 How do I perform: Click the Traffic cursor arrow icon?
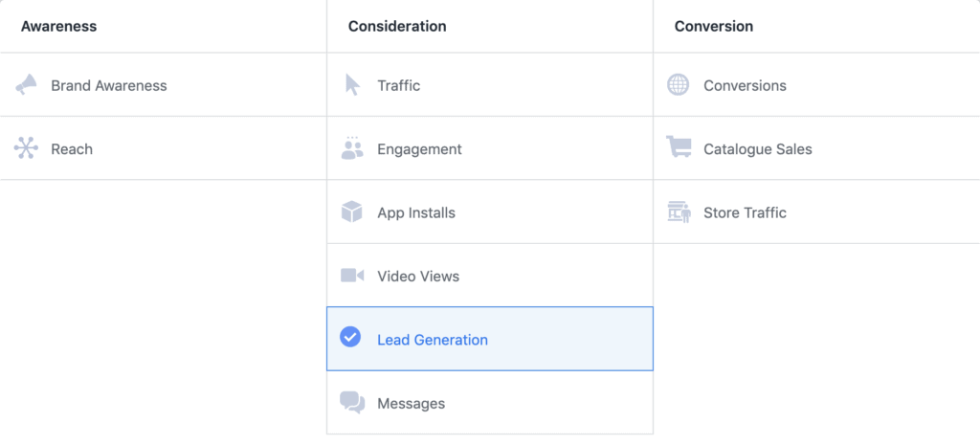[x=352, y=84]
